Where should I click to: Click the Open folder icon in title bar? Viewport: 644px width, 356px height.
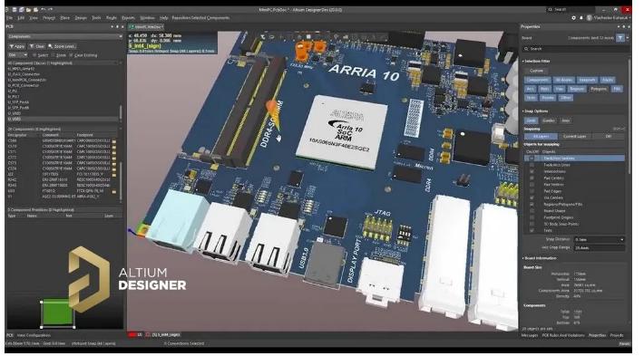pos(28,9)
